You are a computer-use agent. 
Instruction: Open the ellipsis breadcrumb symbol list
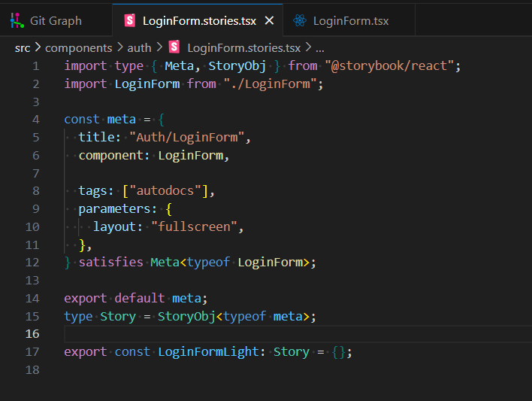[320, 49]
